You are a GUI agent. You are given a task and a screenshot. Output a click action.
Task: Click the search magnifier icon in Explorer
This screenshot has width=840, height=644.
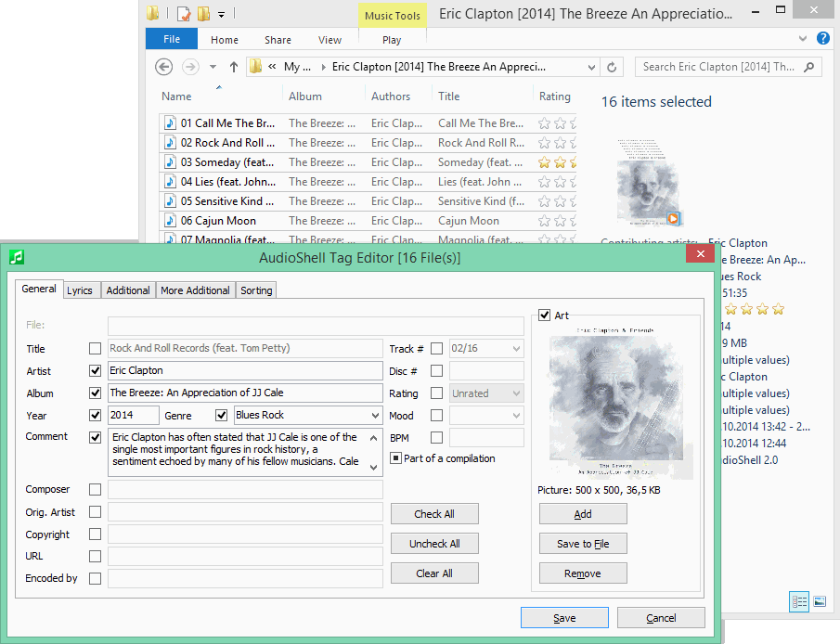tap(809, 67)
